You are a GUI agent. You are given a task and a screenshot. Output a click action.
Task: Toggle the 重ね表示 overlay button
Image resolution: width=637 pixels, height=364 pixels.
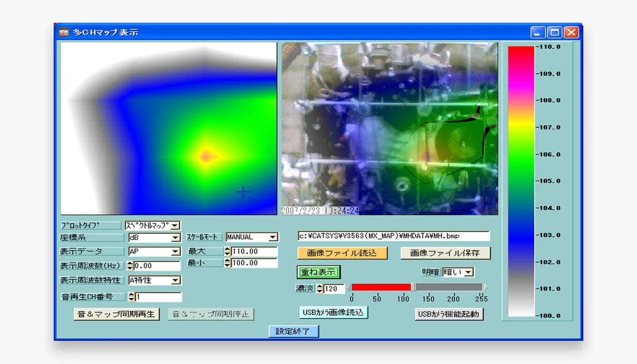click(318, 272)
